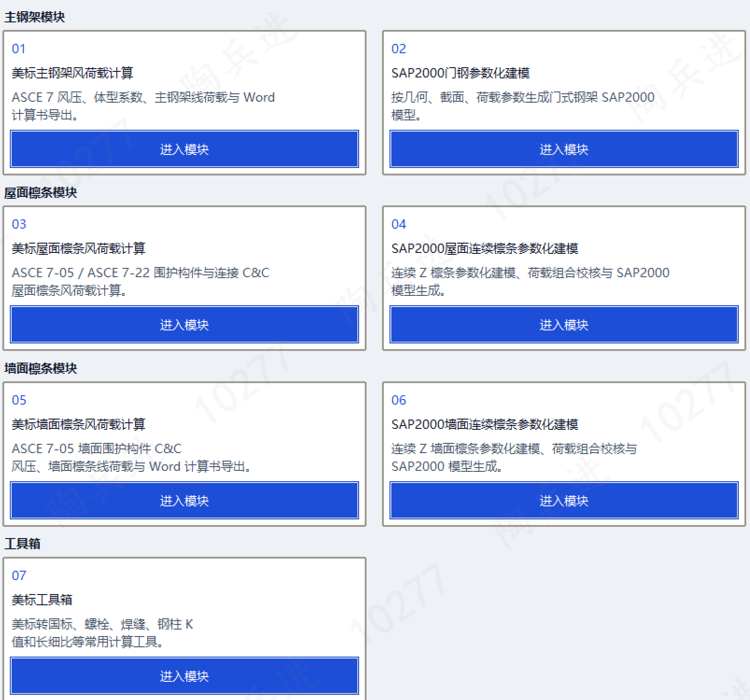Viewport: 750px width, 700px height.
Task: Click description starting 连续 Z 檩条参数化建模
Action: (x=531, y=281)
